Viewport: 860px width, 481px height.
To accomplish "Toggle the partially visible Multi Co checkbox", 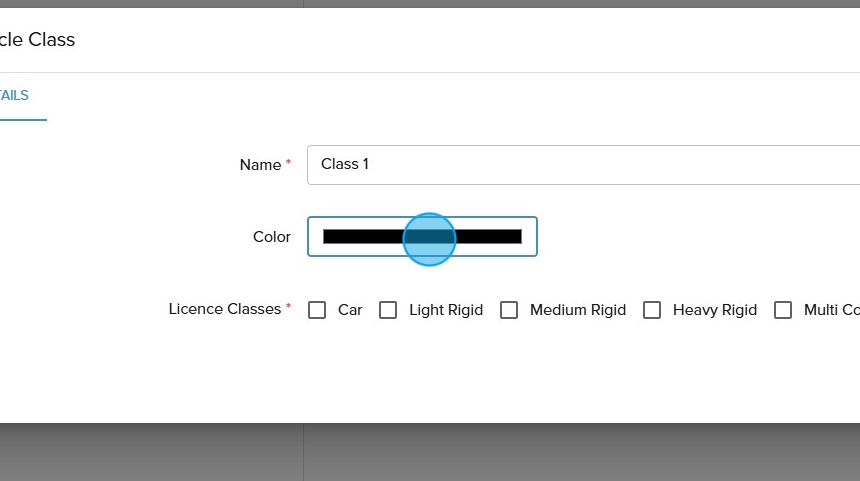I will pyautogui.click(x=783, y=310).
